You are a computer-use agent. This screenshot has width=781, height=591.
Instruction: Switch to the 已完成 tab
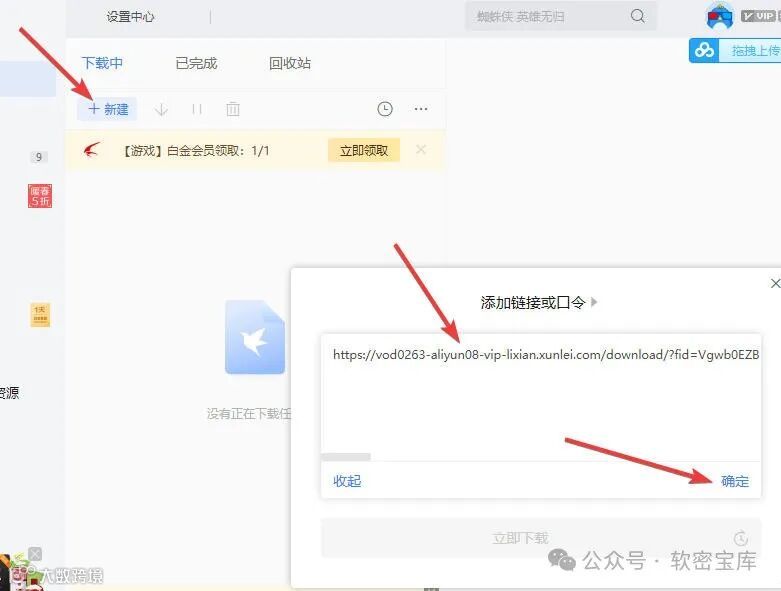pos(196,63)
